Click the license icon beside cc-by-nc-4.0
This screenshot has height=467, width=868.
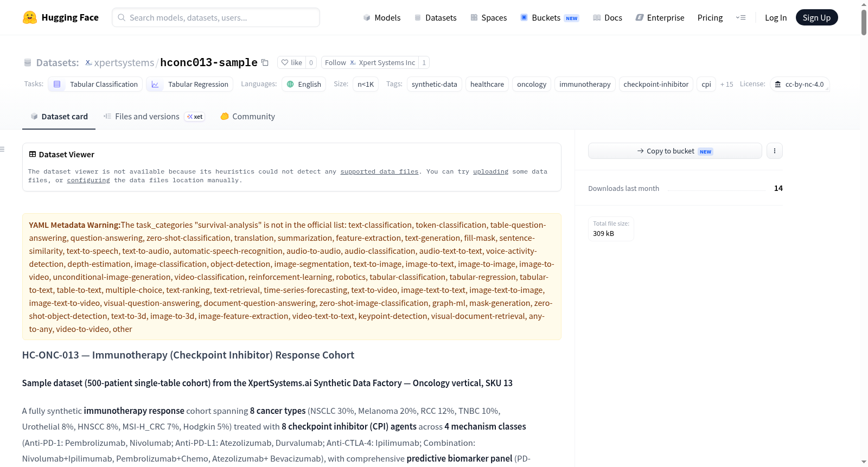pyautogui.click(x=778, y=84)
